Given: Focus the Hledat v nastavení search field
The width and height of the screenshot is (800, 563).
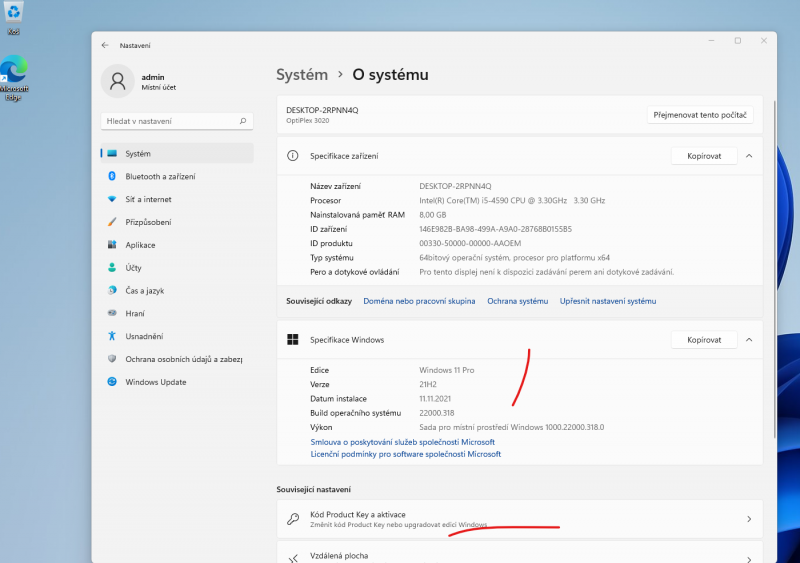Looking at the screenshot, I should pos(177,121).
